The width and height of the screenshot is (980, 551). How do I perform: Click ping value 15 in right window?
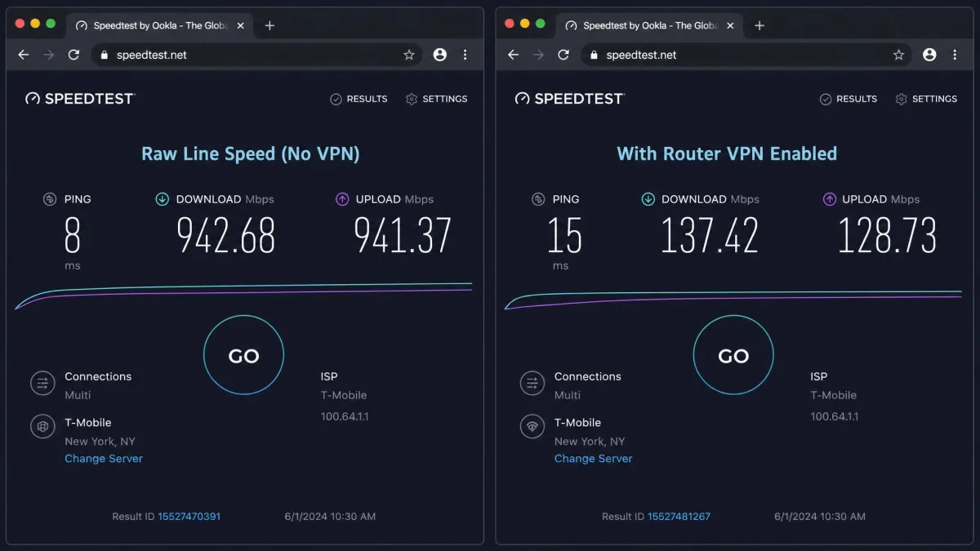tap(564, 235)
